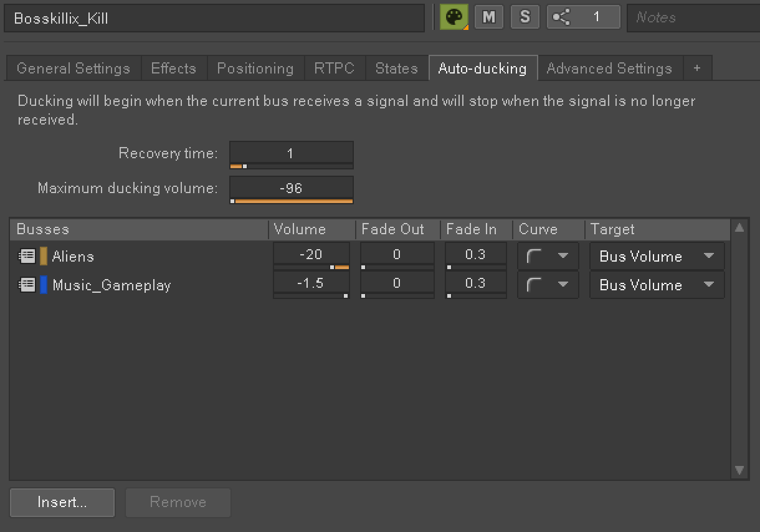Open the Aliens Target dropdown

[657, 256]
